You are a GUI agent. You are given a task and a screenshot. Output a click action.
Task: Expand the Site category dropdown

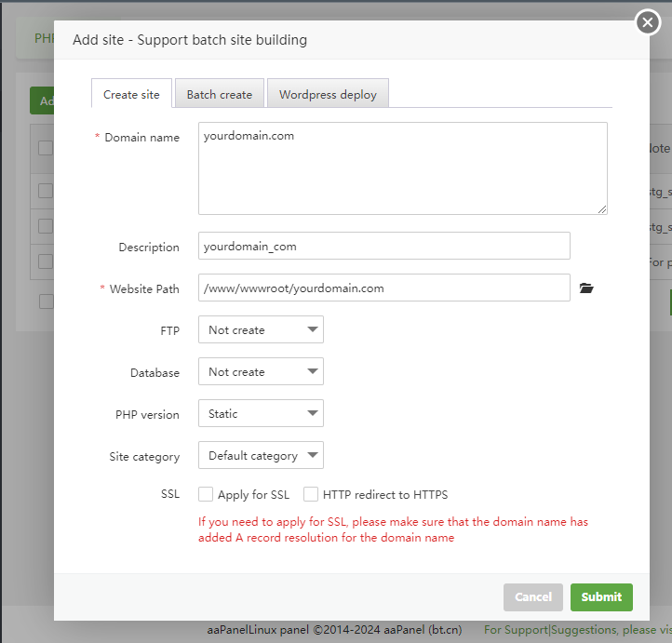(261, 456)
